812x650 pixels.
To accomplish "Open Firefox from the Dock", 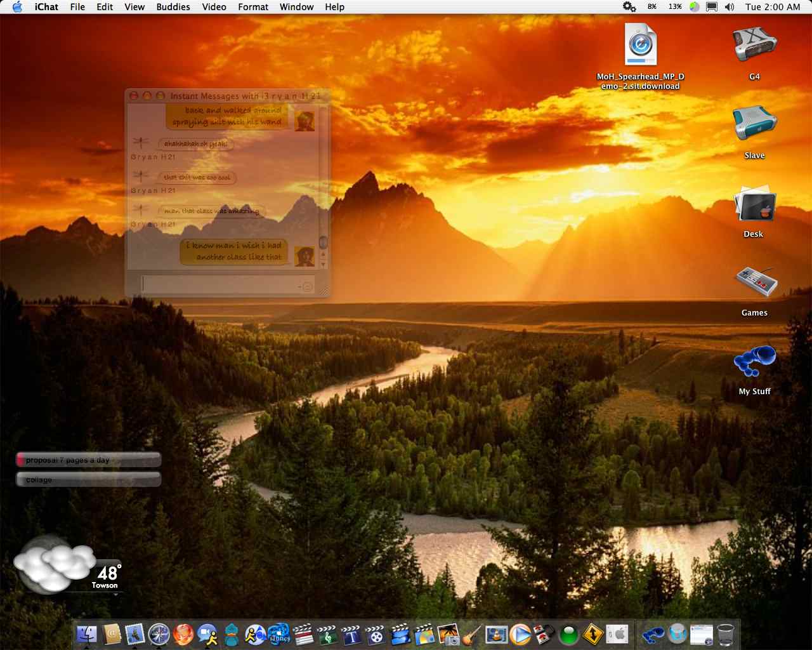I will click(x=183, y=633).
